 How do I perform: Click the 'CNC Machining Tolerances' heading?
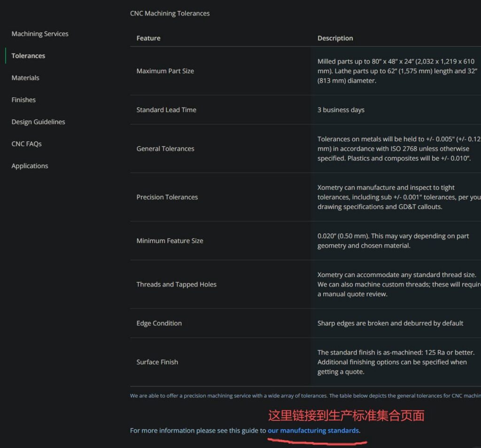click(x=170, y=14)
